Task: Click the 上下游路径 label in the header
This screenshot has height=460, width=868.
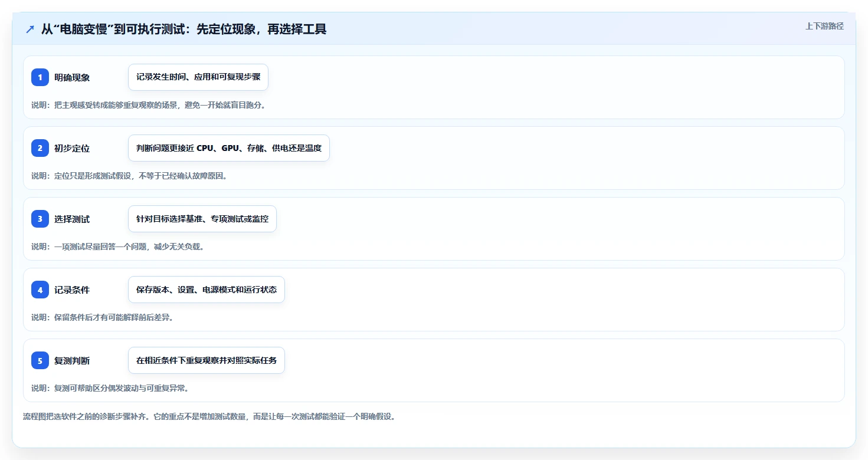Action: pos(824,26)
